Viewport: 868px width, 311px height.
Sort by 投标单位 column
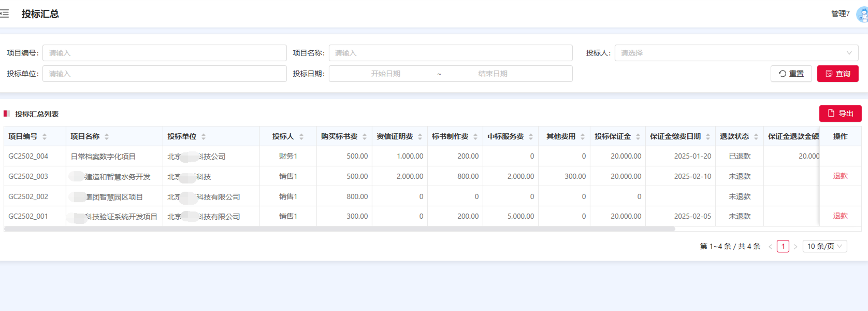point(204,137)
